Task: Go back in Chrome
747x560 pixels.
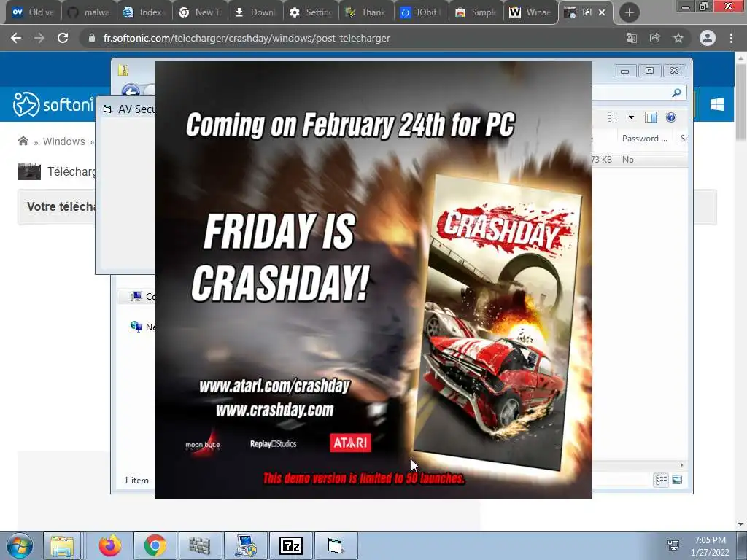Action: [x=16, y=38]
